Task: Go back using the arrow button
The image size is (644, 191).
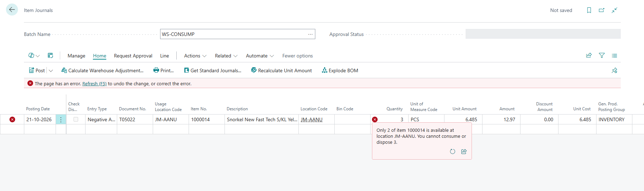Action: (x=12, y=10)
